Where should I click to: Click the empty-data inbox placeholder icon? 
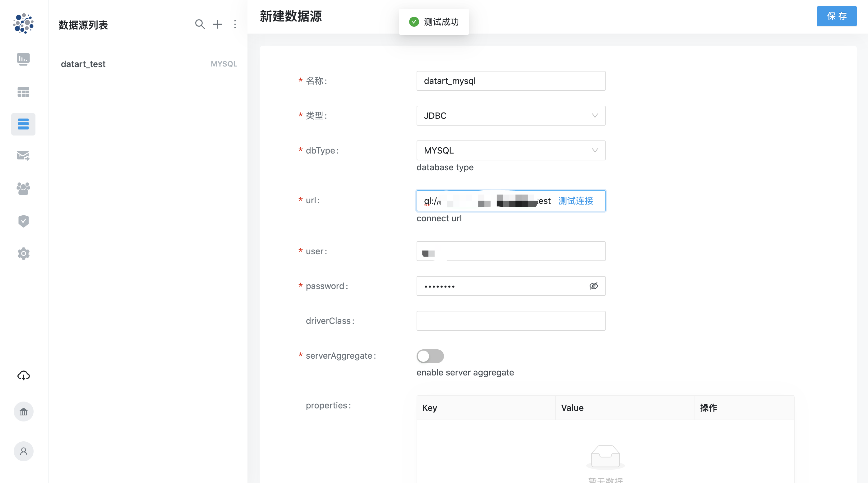click(605, 457)
